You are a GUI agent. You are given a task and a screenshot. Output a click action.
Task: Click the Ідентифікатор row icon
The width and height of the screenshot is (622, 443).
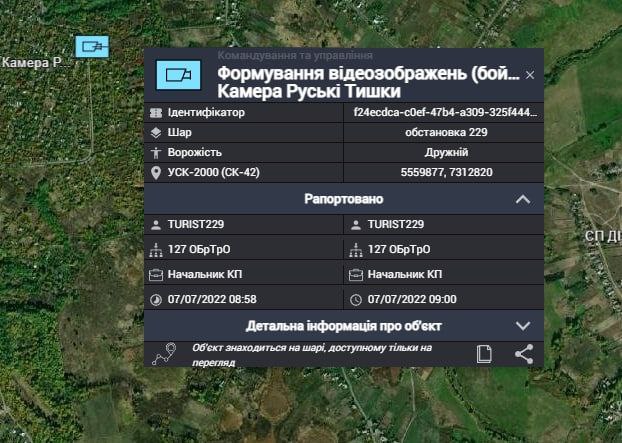(x=156, y=113)
